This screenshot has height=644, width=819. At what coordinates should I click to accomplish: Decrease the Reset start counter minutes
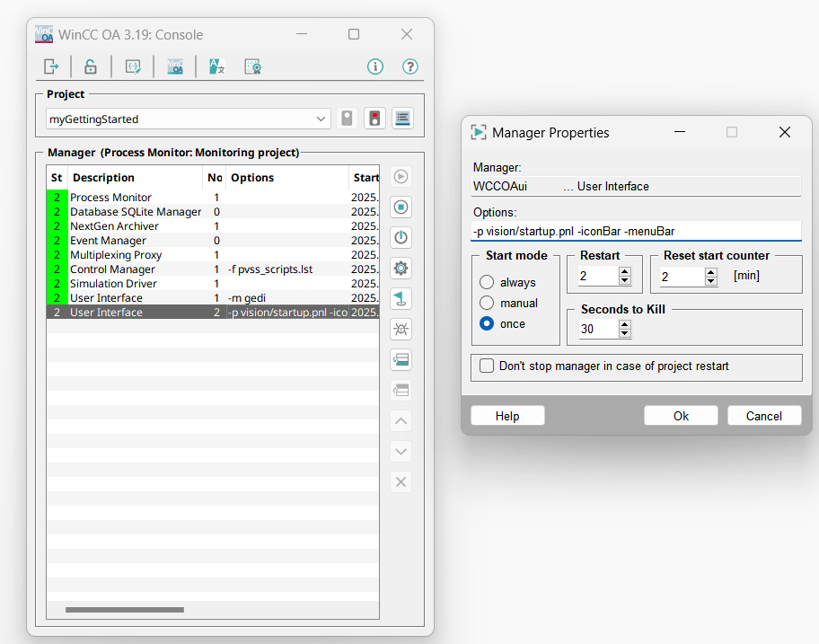pos(710,280)
